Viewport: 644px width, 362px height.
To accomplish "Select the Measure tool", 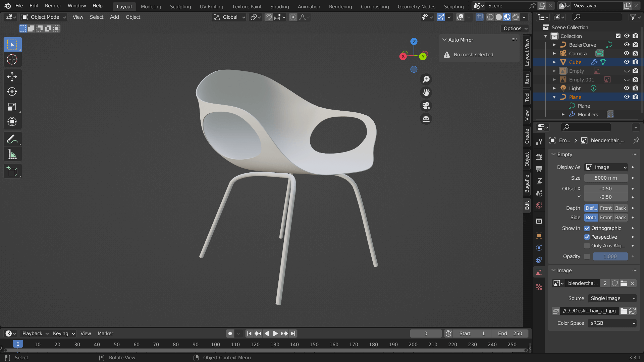I will [12, 155].
